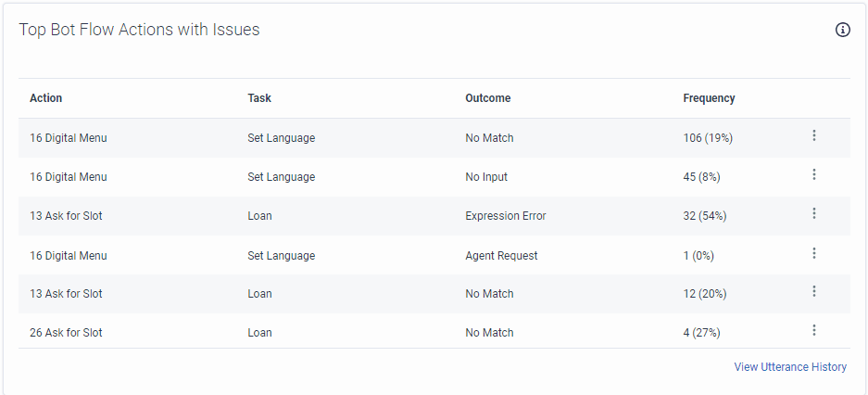Click the Top Bot Flow Actions with Issues title
The image size is (868, 395).
pyautogui.click(x=139, y=30)
